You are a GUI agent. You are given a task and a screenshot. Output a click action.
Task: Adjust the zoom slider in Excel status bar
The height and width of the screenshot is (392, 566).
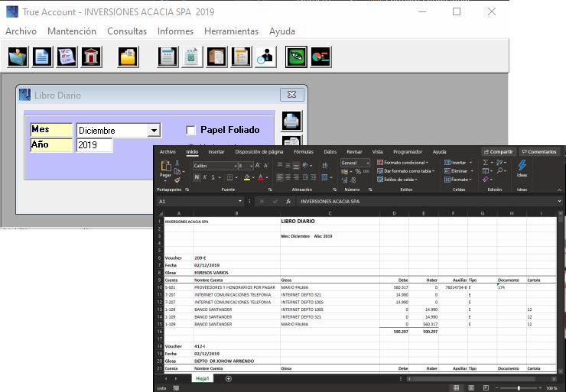point(519,387)
